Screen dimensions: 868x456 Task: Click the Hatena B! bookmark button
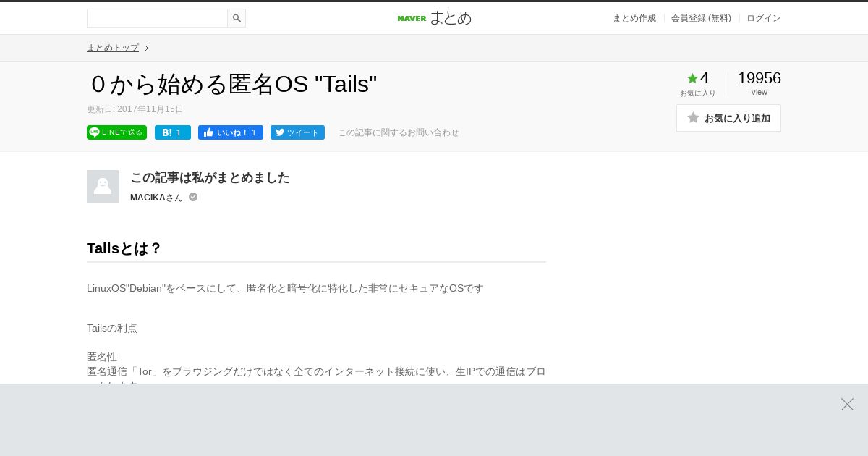pos(173,132)
